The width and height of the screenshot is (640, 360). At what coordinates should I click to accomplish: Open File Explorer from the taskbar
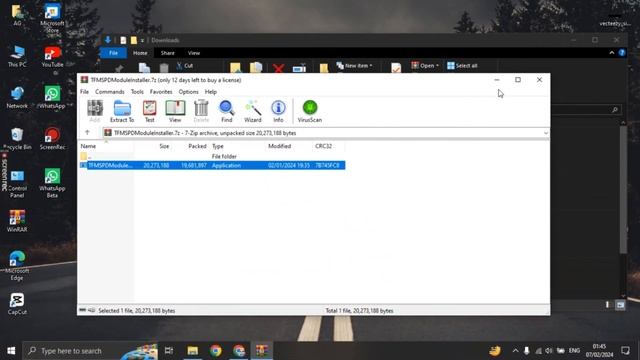tap(193, 351)
